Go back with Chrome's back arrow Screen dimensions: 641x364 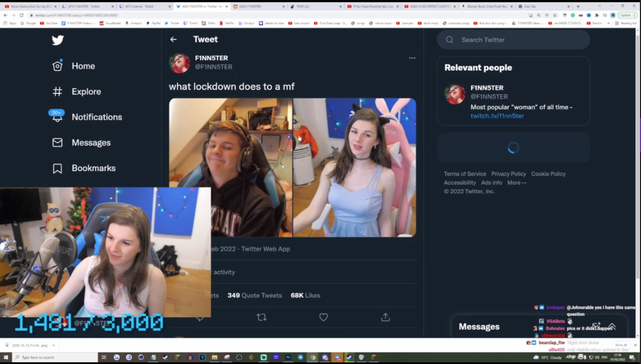point(5,15)
